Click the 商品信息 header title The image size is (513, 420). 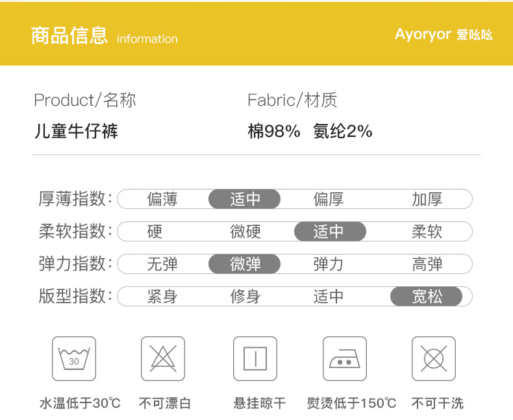[69, 35]
